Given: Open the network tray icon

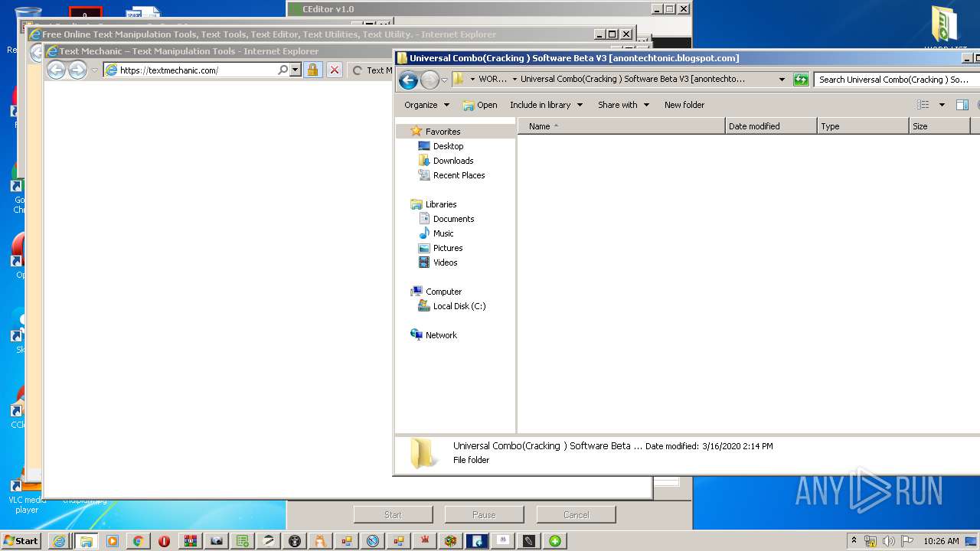Looking at the screenshot, I should tap(871, 541).
